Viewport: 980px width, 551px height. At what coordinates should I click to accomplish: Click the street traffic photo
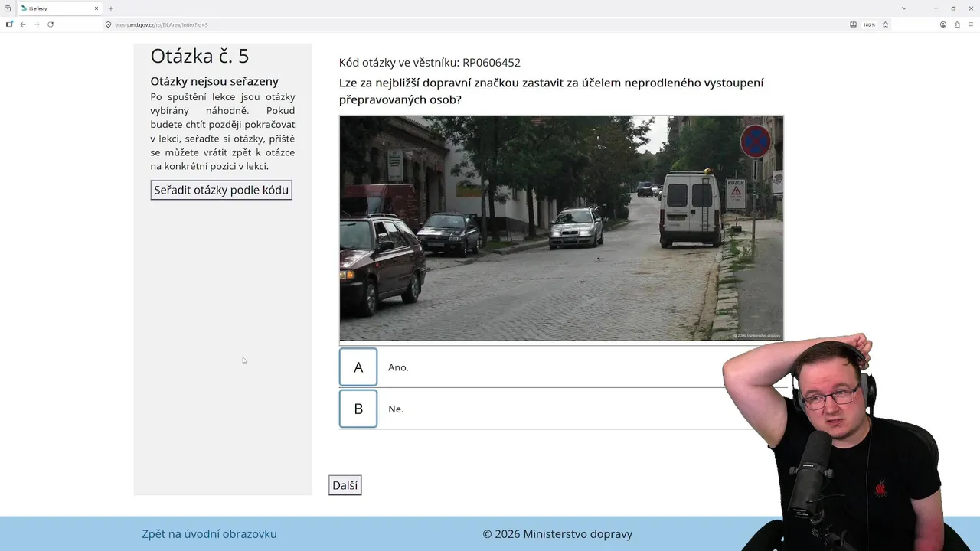tap(561, 228)
